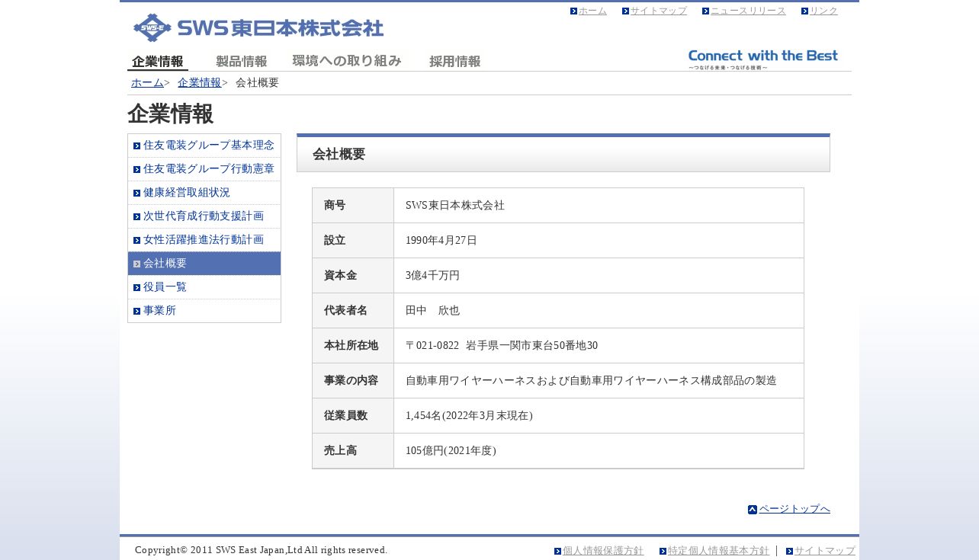This screenshot has height=560, width=979.
Task: Click the 企業情報 page title
Action: (170, 114)
